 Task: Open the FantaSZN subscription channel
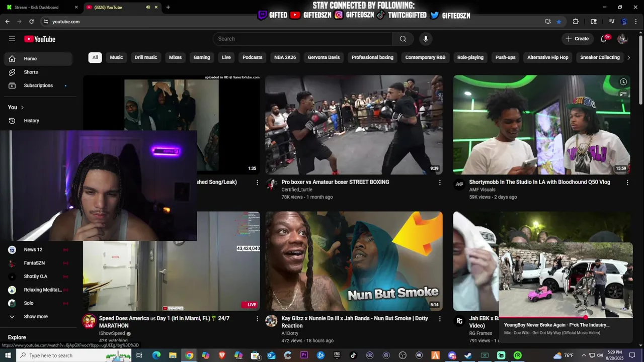[38, 263]
